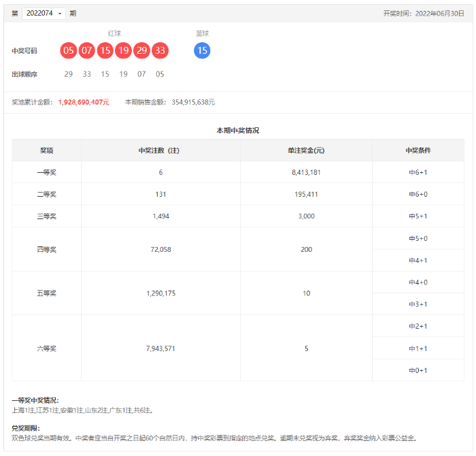
Task: Click the 中奖条件 column header
Action: 418,150
